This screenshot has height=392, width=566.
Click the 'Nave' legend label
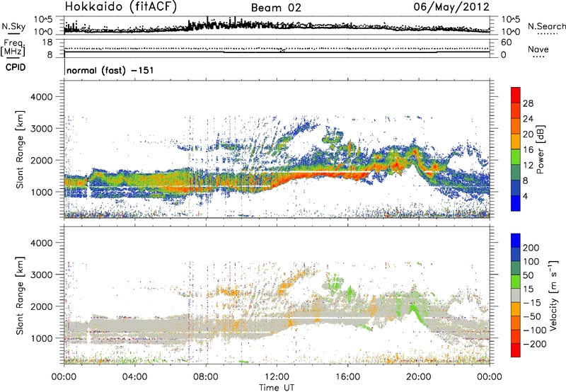(x=538, y=49)
